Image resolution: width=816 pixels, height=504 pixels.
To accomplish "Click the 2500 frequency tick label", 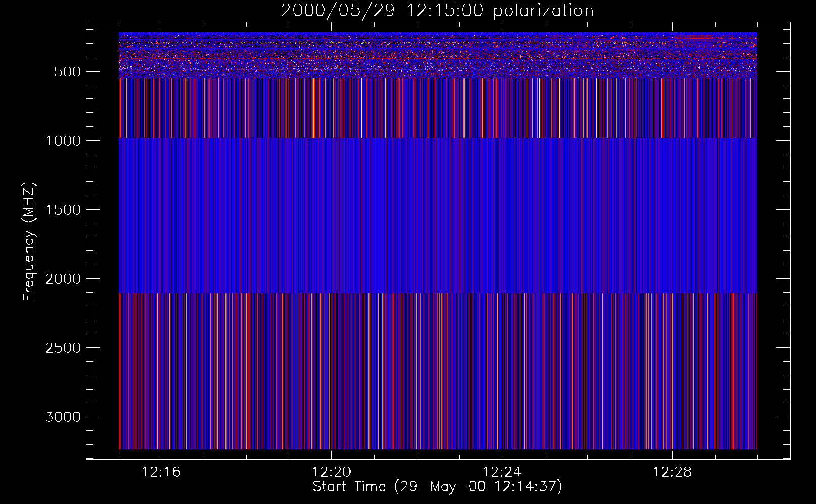I will 63,348.
